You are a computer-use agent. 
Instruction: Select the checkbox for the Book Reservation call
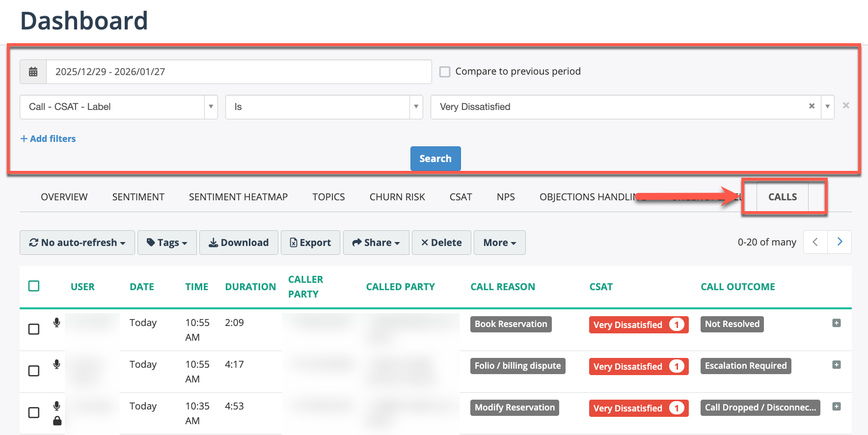point(34,329)
